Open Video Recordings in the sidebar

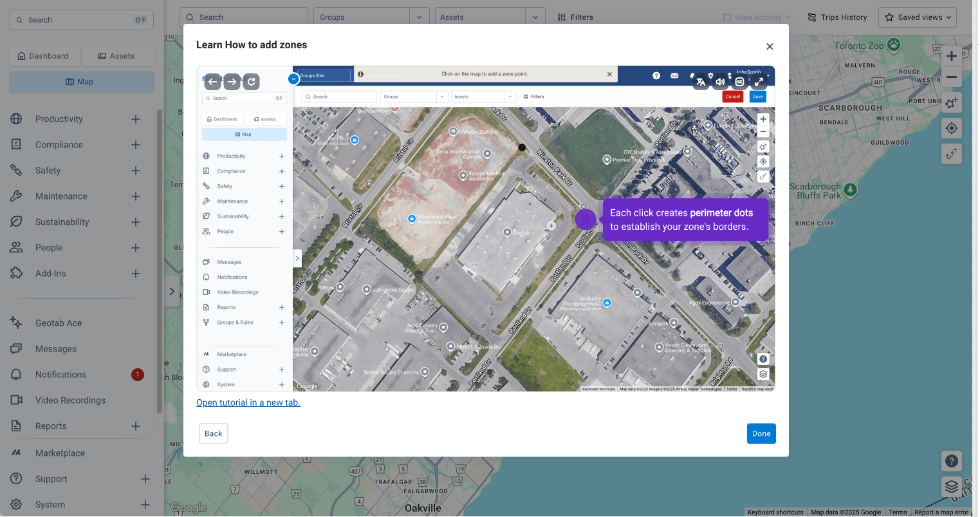(71, 400)
